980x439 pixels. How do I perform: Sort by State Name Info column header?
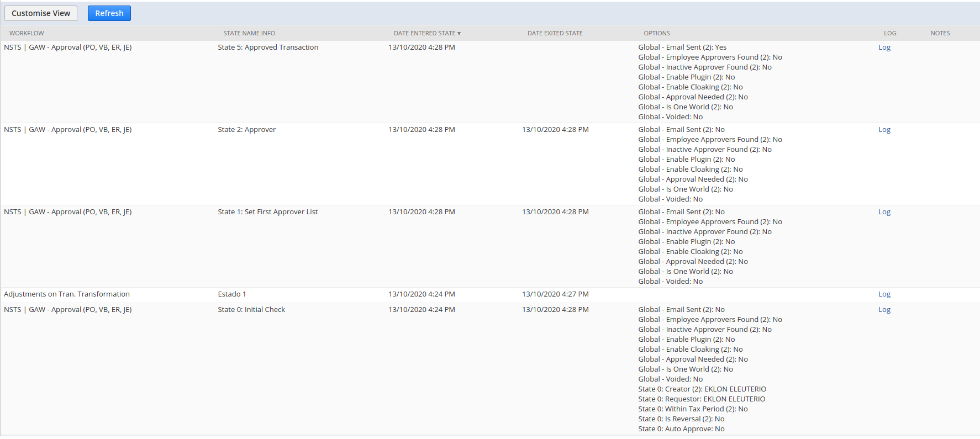tap(249, 33)
